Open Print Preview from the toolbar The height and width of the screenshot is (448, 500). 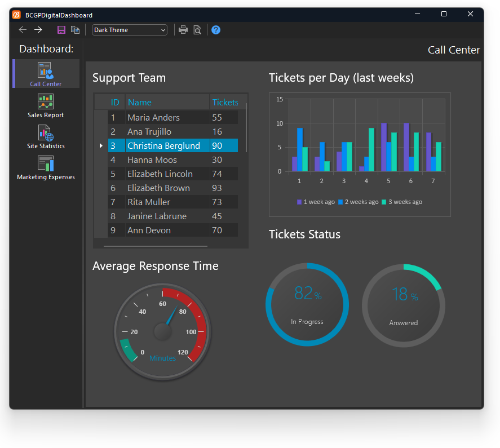pos(197,30)
